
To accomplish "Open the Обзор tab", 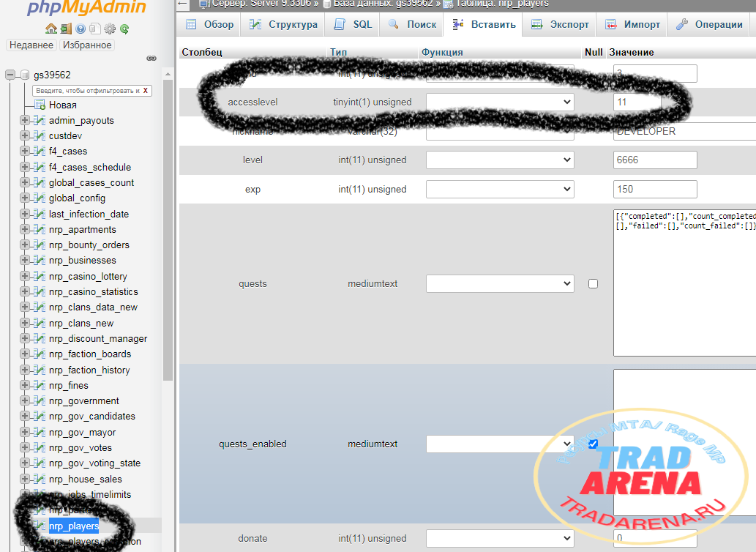I will click(210, 25).
